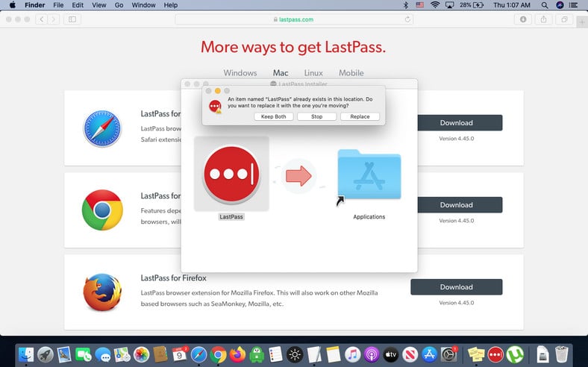The width and height of the screenshot is (588, 367).
Task: Open Google Chrome from the Dock
Action: [x=218, y=354]
